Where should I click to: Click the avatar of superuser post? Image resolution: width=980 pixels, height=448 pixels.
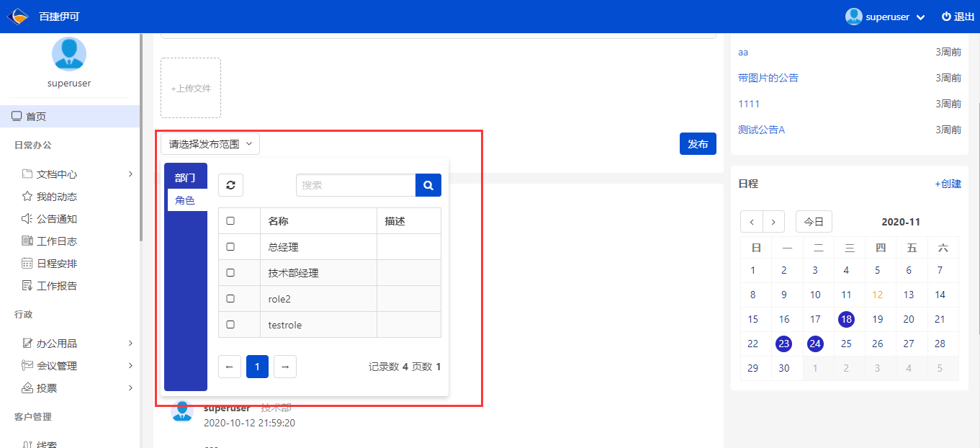(x=182, y=411)
